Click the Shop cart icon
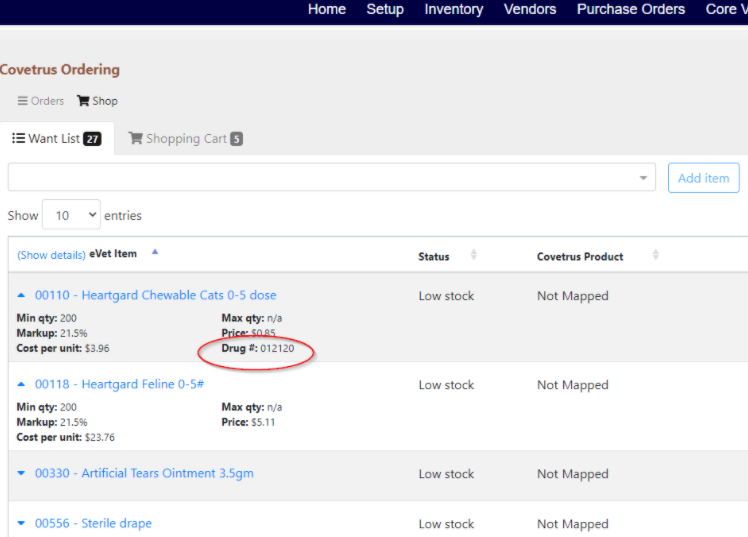The width and height of the screenshot is (748, 537). [x=83, y=101]
